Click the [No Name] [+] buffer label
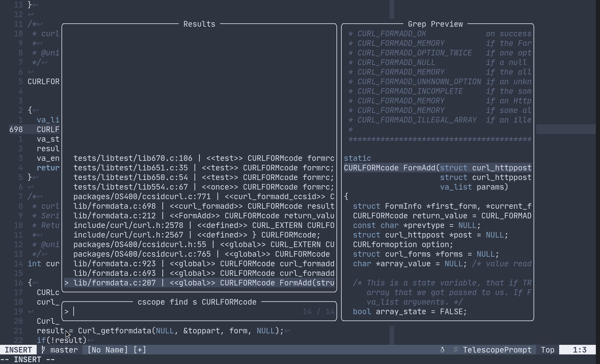The width and height of the screenshot is (600, 364). (x=117, y=350)
